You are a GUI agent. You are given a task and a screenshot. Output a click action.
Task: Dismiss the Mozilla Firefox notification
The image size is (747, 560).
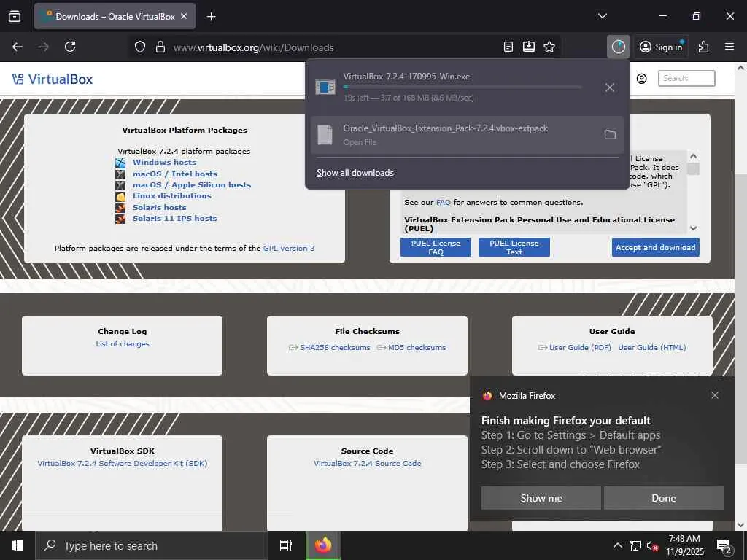click(715, 395)
